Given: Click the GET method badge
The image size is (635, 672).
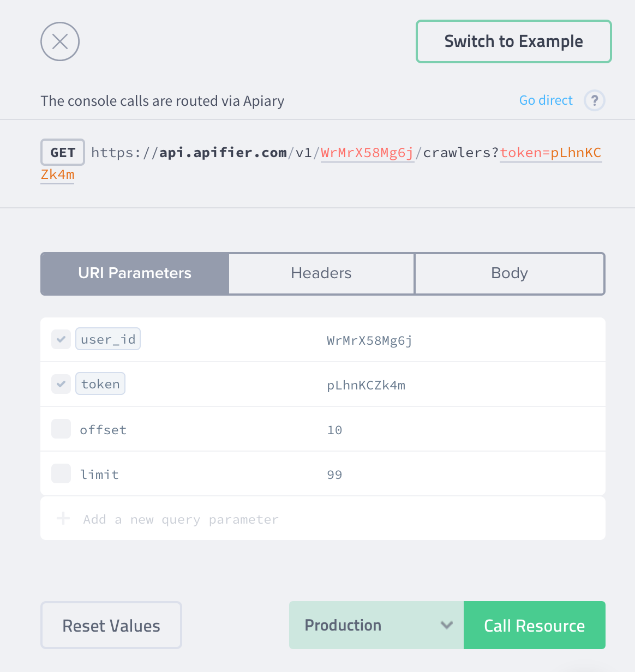Looking at the screenshot, I should (62, 153).
